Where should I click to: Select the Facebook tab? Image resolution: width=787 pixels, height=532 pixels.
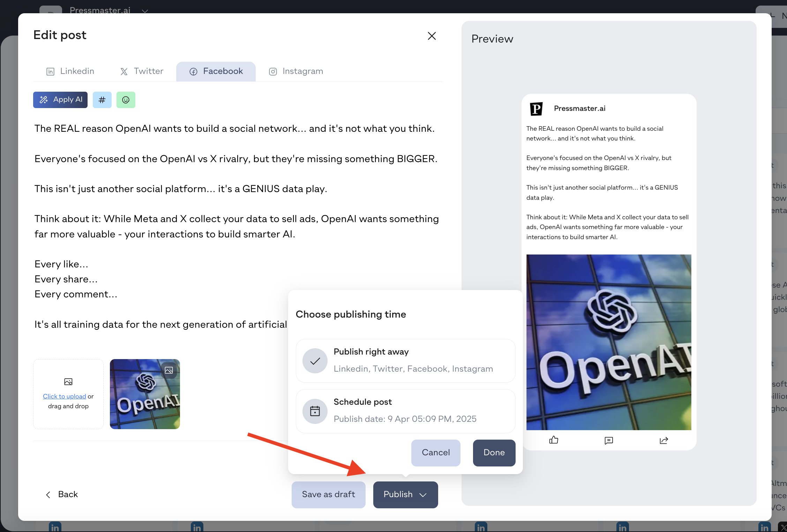(216, 71)
